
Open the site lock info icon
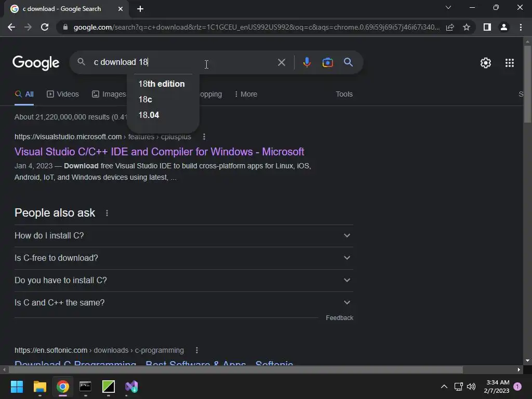[x=65, y=27]
